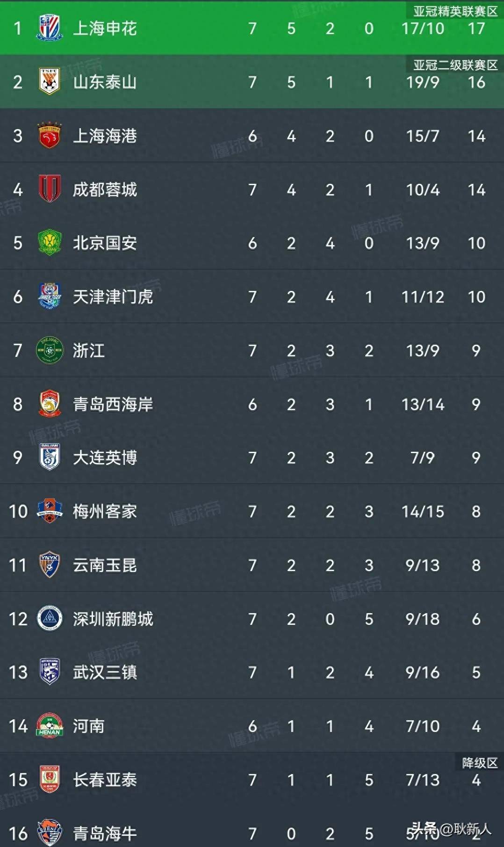
Task: Click the 头条 @耿新人 watermark
Action: [451, 829]
